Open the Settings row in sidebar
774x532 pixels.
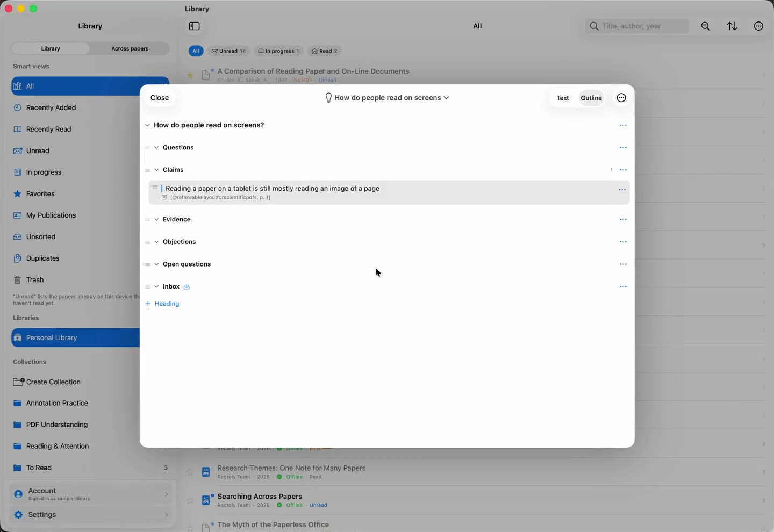pos(90,515)
